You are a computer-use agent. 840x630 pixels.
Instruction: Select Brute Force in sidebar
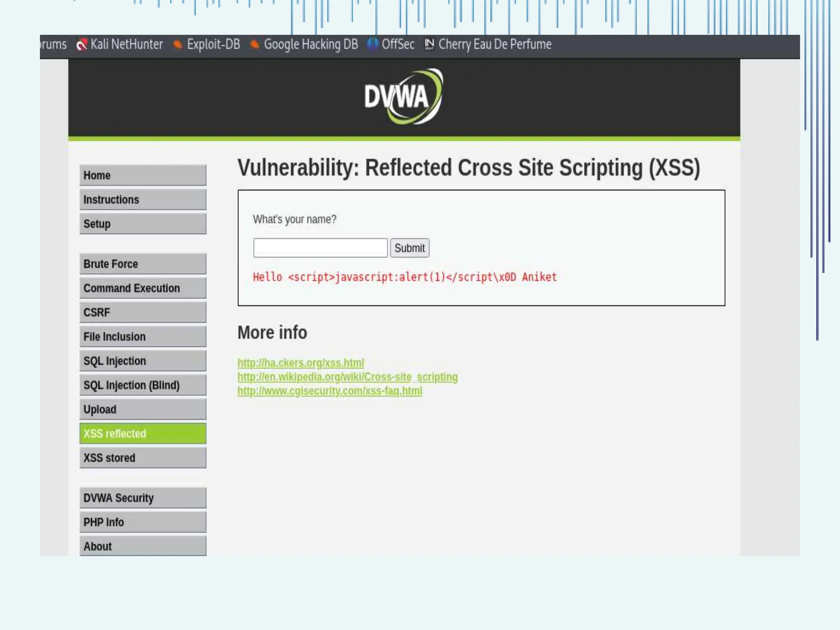[143, 264]
